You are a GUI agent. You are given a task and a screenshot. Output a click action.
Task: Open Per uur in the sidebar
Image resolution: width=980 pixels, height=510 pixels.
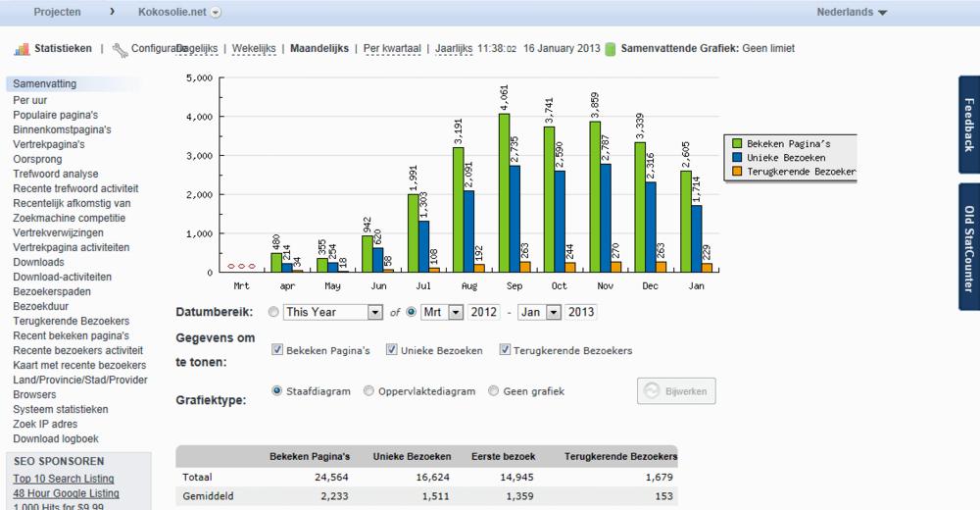30,100
